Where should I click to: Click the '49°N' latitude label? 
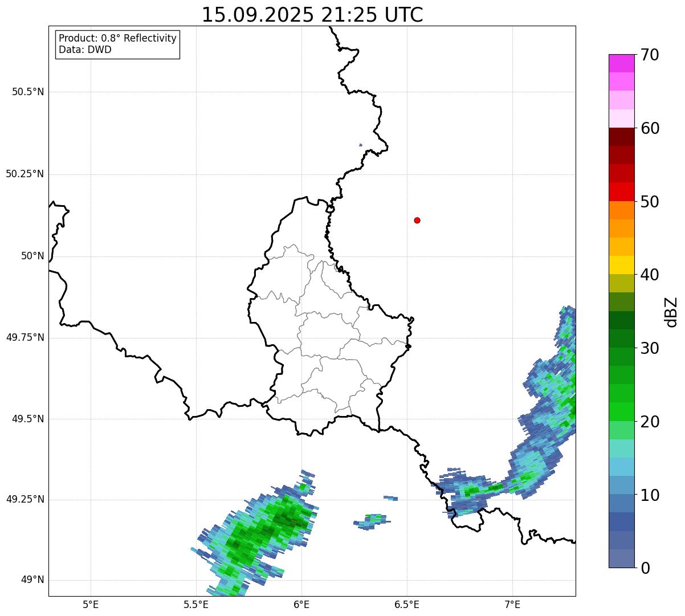[x=32, y=580]
